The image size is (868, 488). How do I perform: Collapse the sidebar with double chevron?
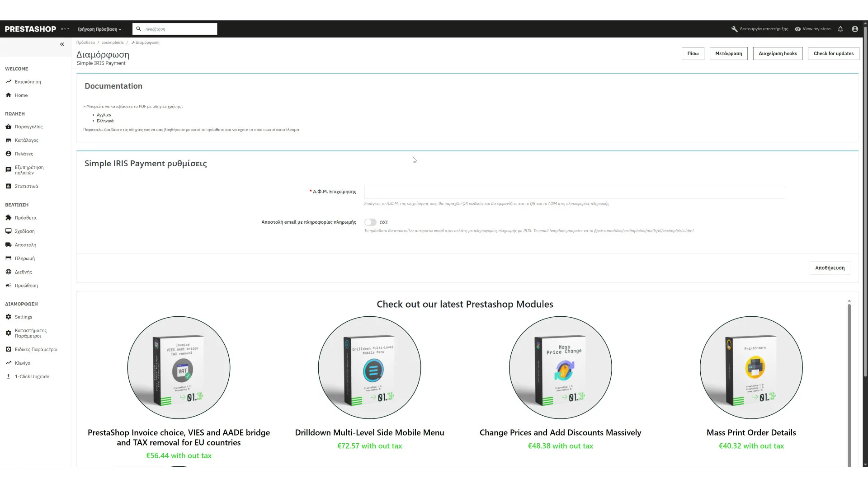click(62, 44)
